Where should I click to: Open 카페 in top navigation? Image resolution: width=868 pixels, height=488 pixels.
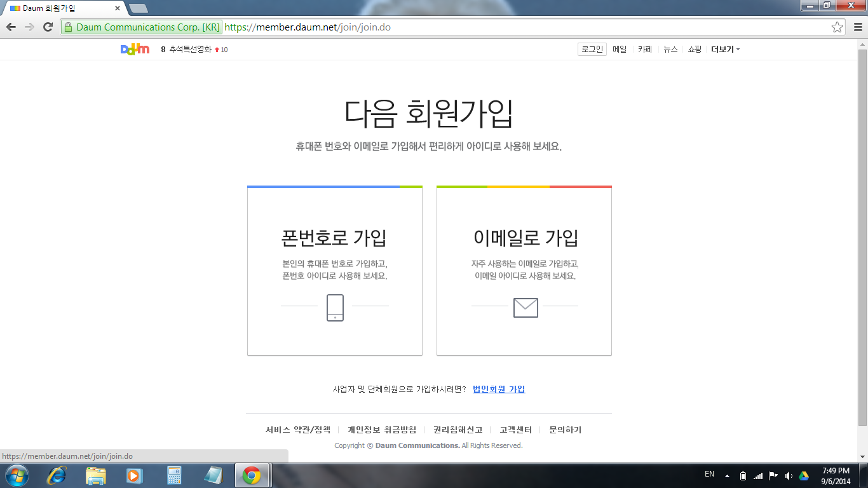point(645,49)
